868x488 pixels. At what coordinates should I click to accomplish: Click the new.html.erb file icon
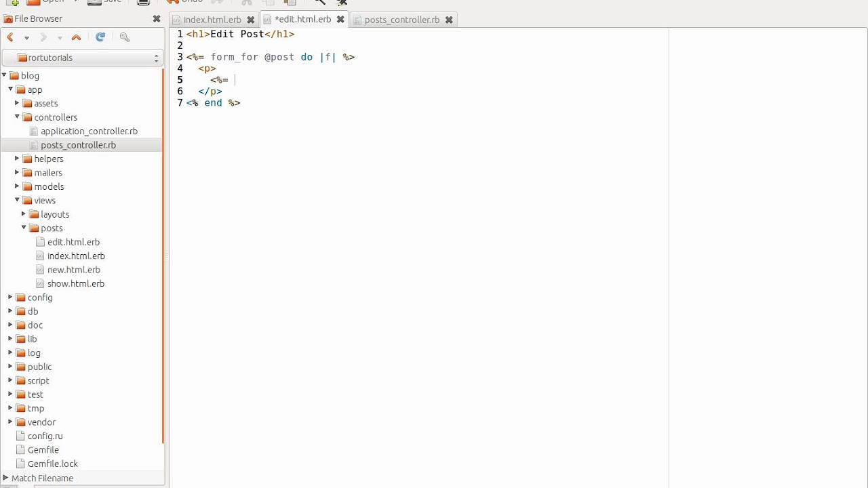(41, 270)
